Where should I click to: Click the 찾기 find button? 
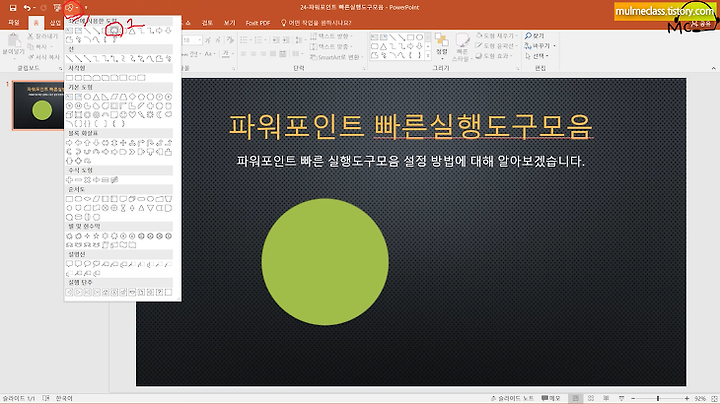click(535, 36)
